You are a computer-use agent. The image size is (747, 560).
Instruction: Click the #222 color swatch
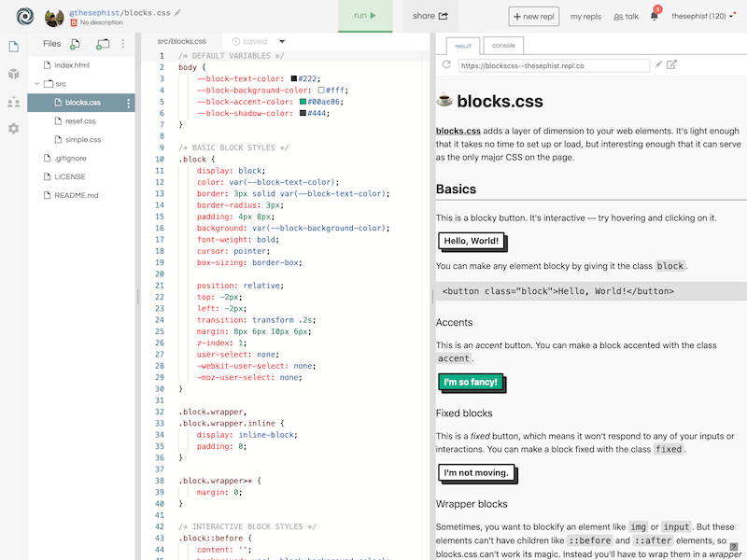pyautogui.click(x=294, y=78)
